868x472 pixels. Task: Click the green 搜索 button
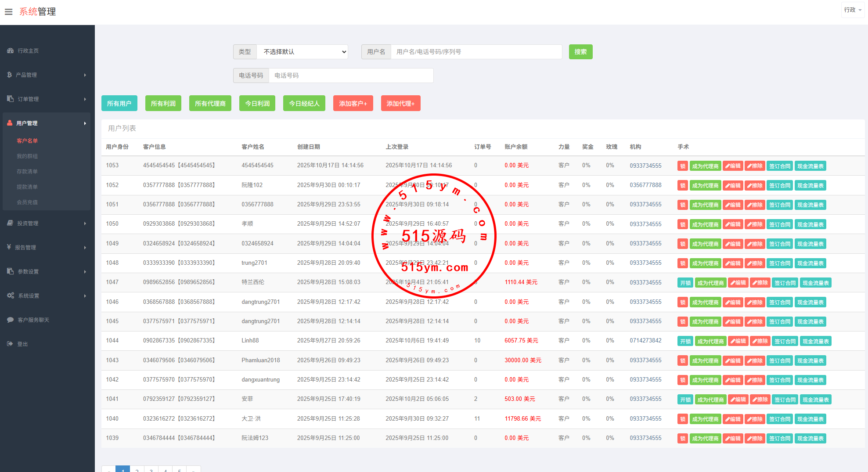click(x=580, y=52)
